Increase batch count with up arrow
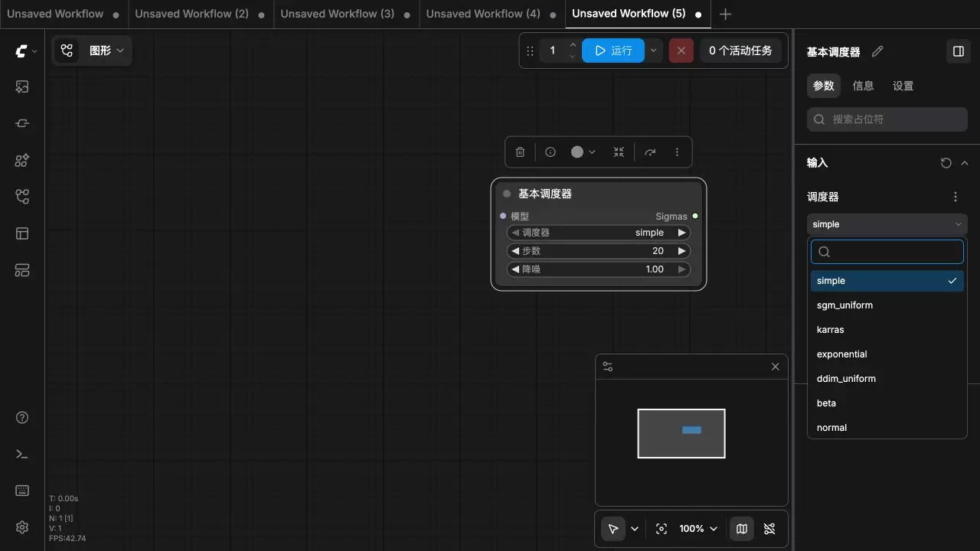Image resolution: width=980 pixels, height=551 pixels. pos(573,45)
